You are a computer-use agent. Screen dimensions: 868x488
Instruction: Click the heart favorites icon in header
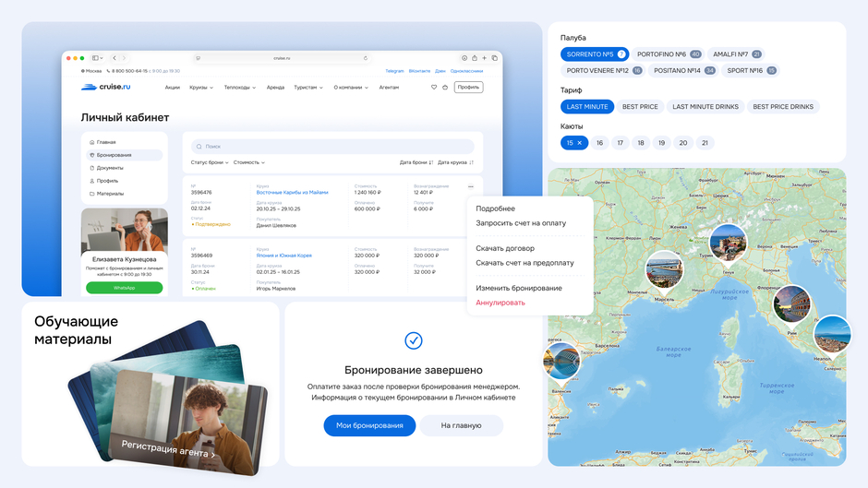pos(434,88)
